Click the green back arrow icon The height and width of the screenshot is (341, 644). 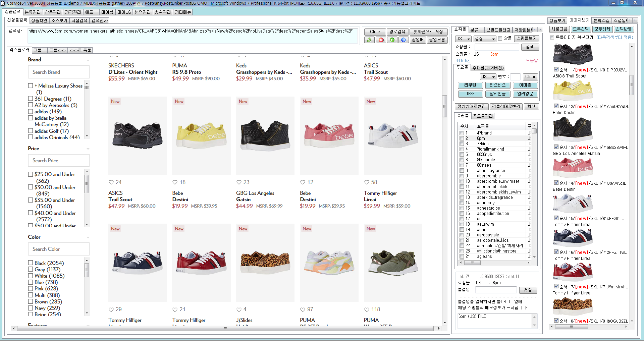tap(392, 40)
